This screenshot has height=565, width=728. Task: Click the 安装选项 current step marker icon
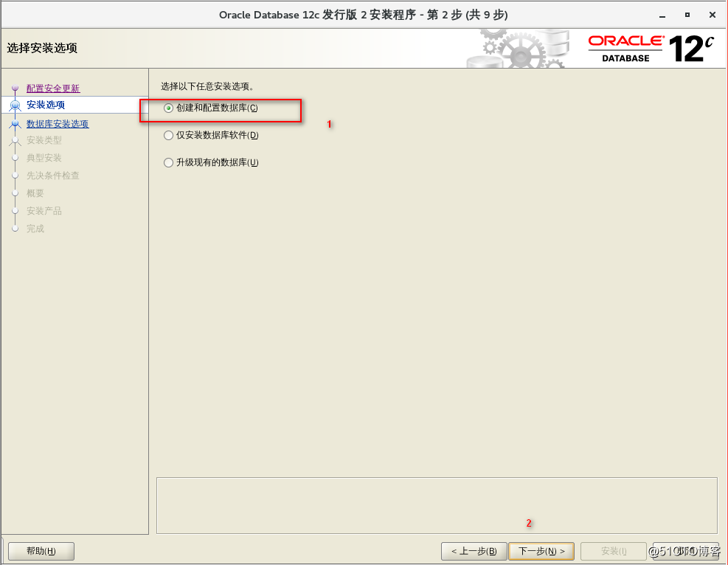15,105
